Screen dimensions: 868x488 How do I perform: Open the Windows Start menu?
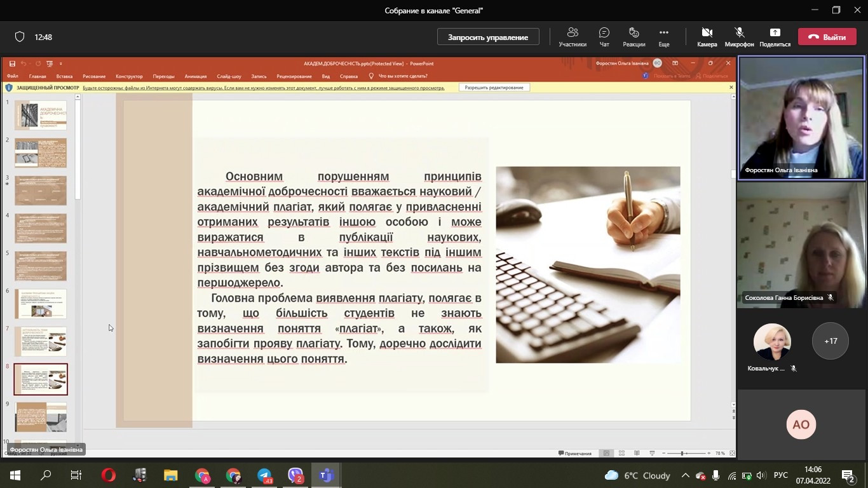point(15,475)
